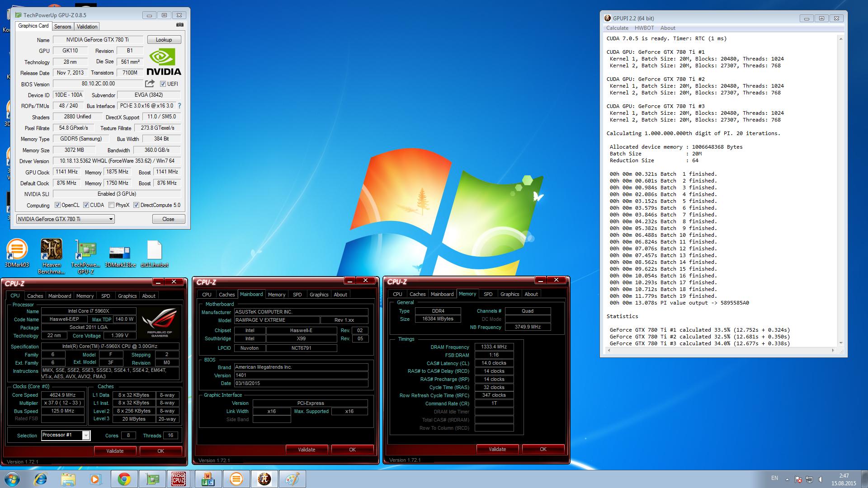Open the 3DMark03 desktop shortcut

[x=17, y=253]
